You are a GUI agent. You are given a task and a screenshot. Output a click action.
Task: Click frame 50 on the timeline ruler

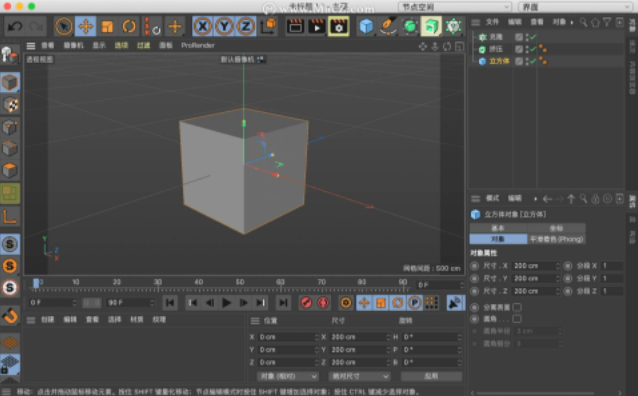pos(240,282)
